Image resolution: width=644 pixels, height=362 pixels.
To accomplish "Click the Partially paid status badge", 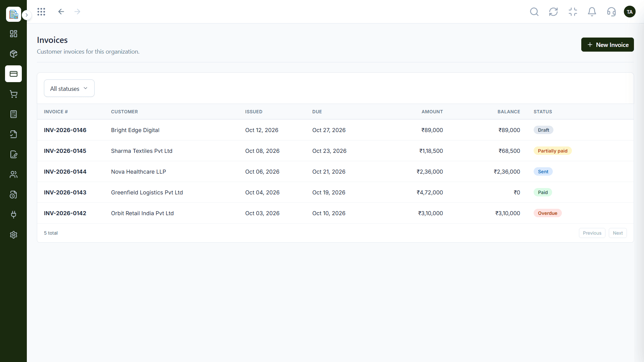I will 552,151.
